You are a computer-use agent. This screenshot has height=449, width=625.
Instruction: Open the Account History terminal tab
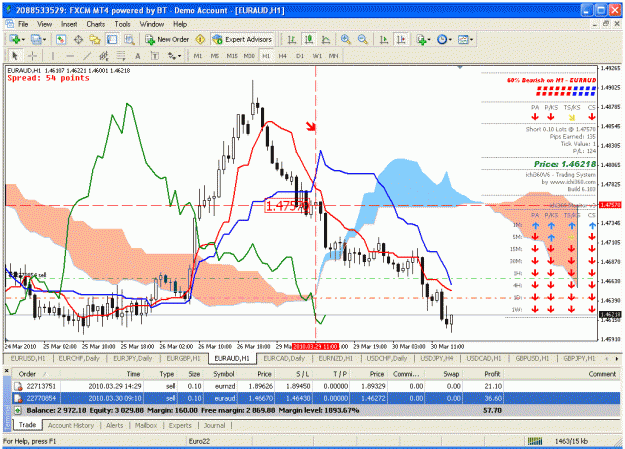point(71,425)
